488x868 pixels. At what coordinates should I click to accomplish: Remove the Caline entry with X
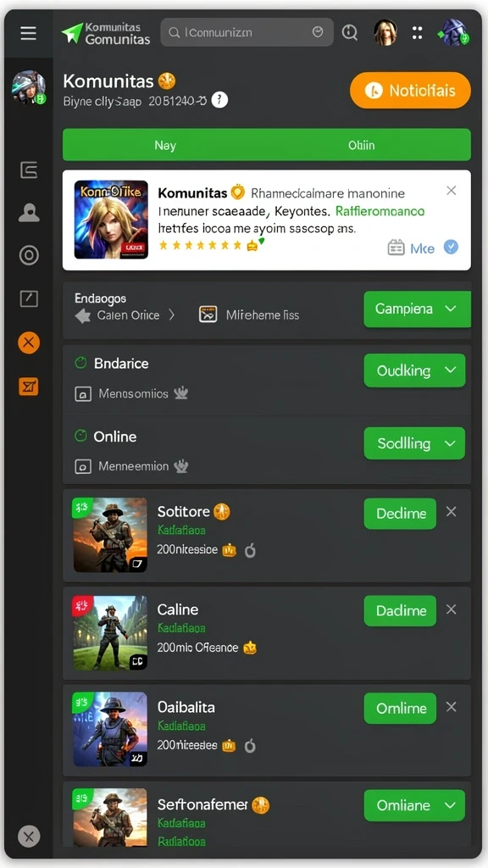click(452, 609)
